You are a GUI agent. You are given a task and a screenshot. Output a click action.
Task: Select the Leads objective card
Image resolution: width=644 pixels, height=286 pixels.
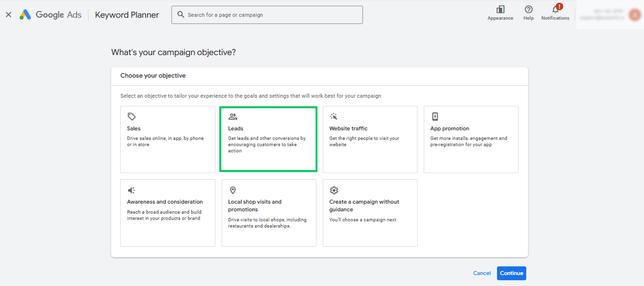pos(269,139)
